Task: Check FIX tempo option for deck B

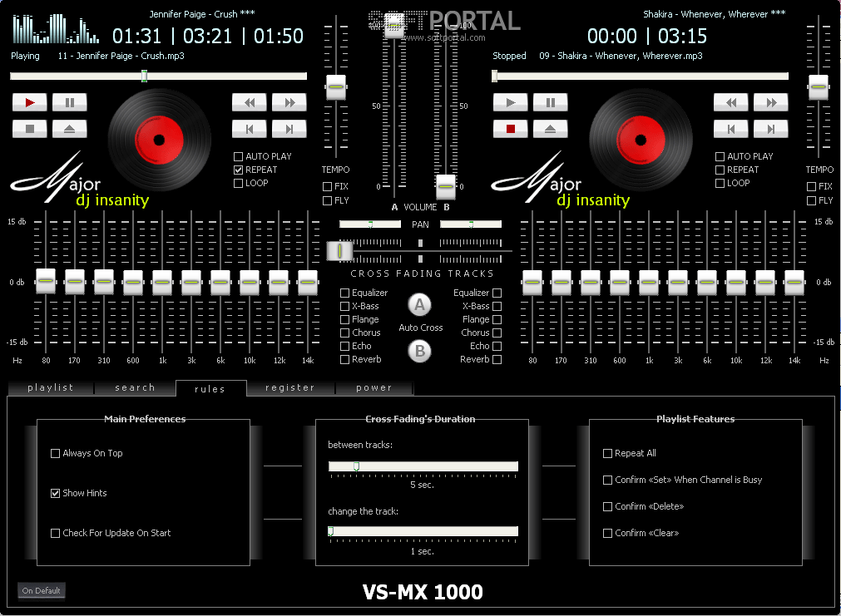Action: click(812, 186)
